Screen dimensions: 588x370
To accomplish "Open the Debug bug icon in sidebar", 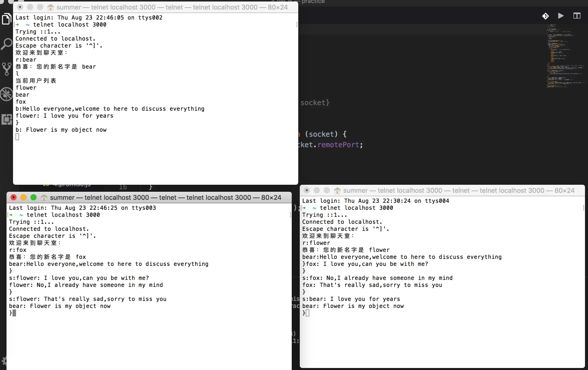I will (x=7, y=94).
